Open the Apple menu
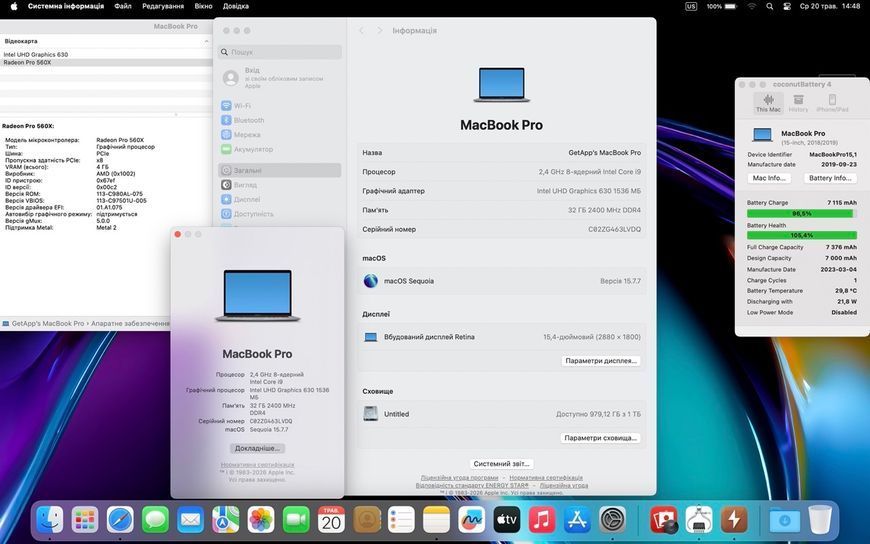This screenshot has height=544, width=870. pyautogui.click(x=14, y=7)
